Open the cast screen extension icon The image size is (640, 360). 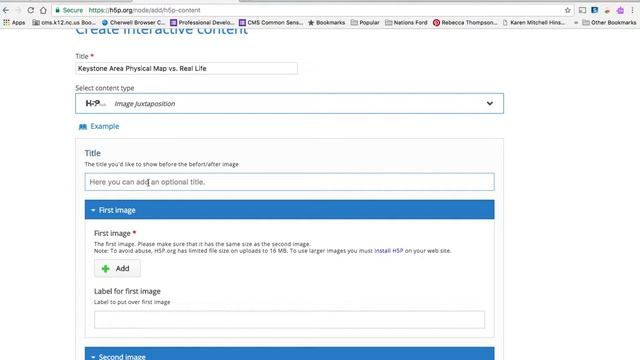tap(582, 10)
